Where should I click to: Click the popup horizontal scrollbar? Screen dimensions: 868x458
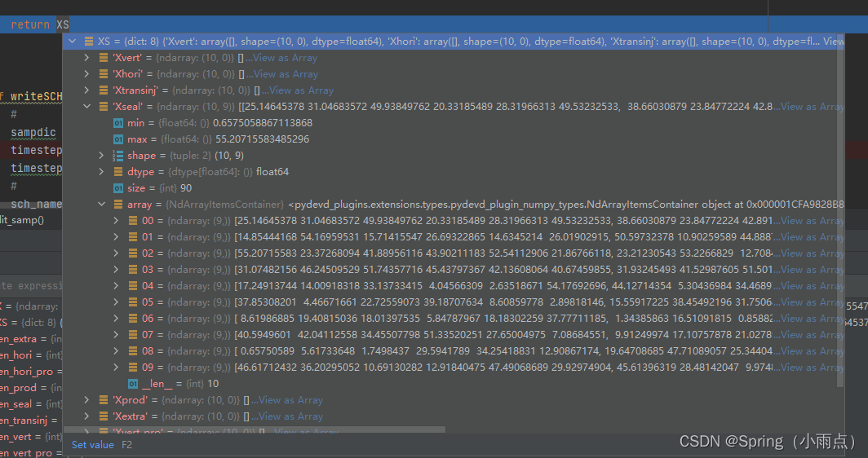255,429
